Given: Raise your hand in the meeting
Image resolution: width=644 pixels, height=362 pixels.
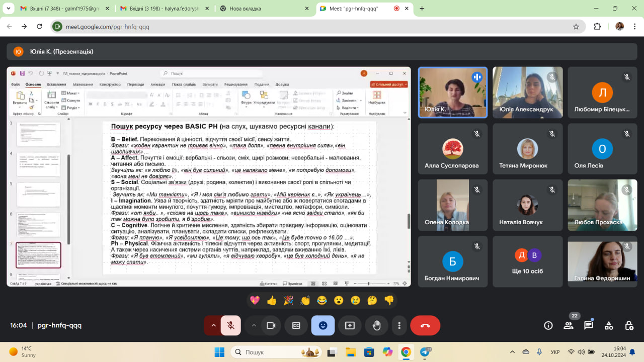Looking at the screenshot, I should coord(376,325).
